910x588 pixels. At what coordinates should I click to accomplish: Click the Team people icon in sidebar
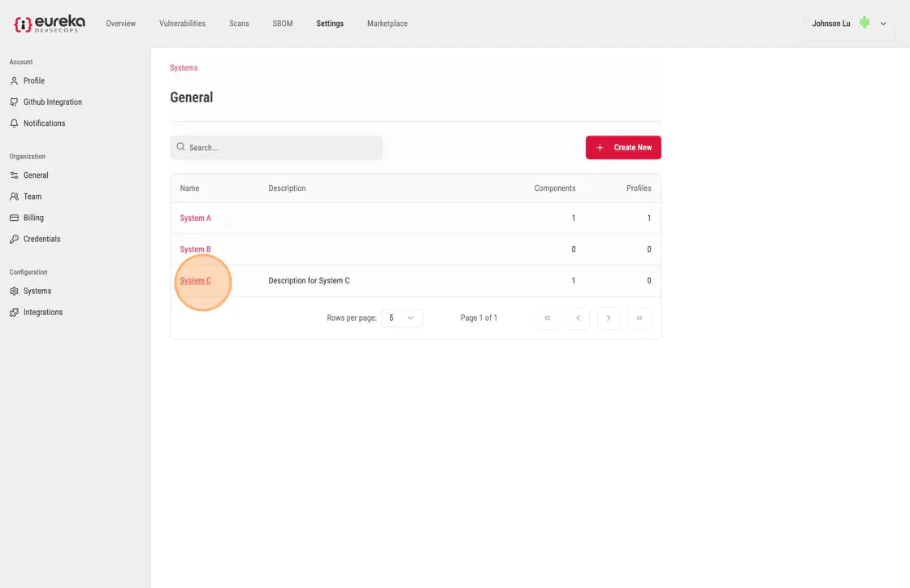14,197
